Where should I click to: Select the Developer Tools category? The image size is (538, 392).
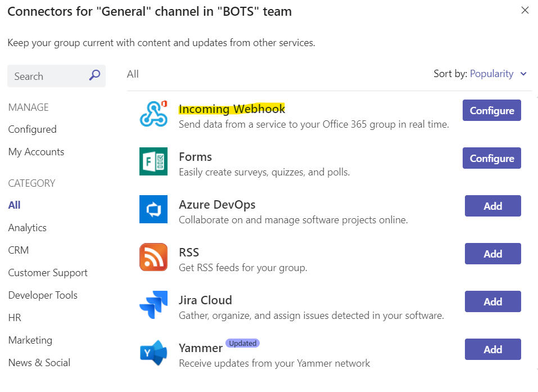tap(43, 295)
